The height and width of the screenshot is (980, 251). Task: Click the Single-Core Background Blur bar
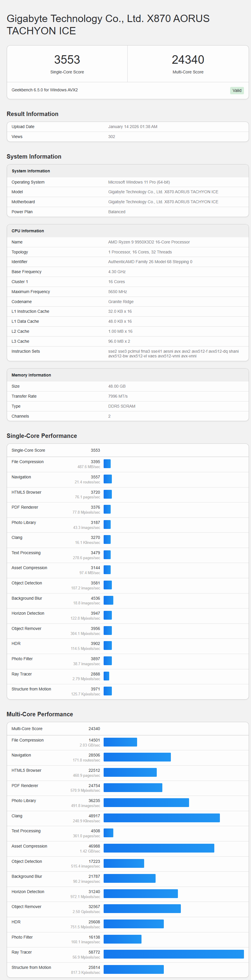point(108,600)
